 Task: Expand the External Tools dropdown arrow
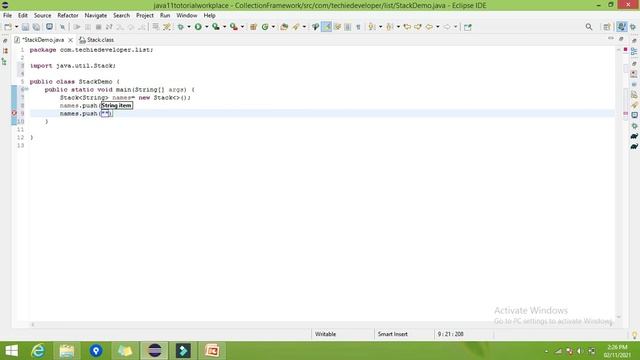coord(242,27)
